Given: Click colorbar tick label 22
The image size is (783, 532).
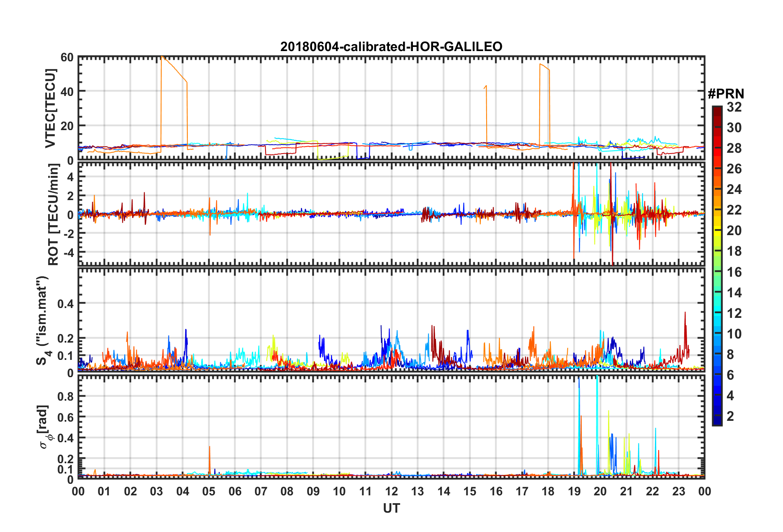Looking at the screenshot, I should 734,210.
